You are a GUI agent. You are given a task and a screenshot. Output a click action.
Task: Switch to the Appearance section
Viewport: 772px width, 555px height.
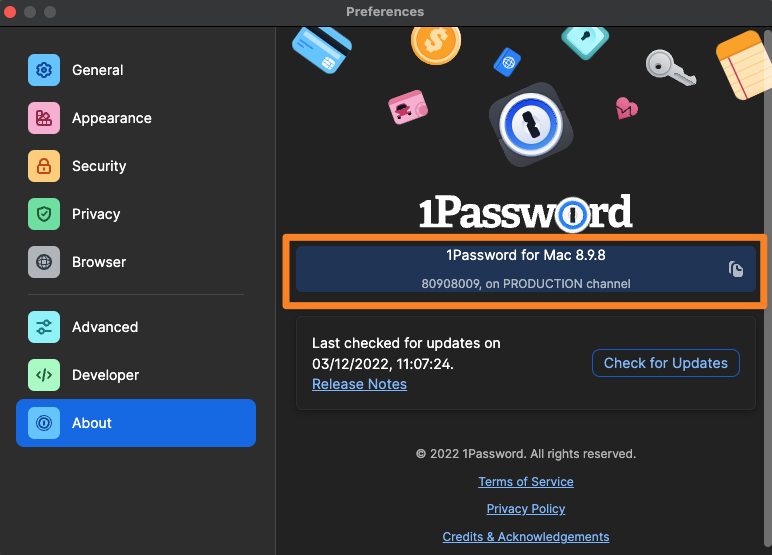[x=111, y=118]
